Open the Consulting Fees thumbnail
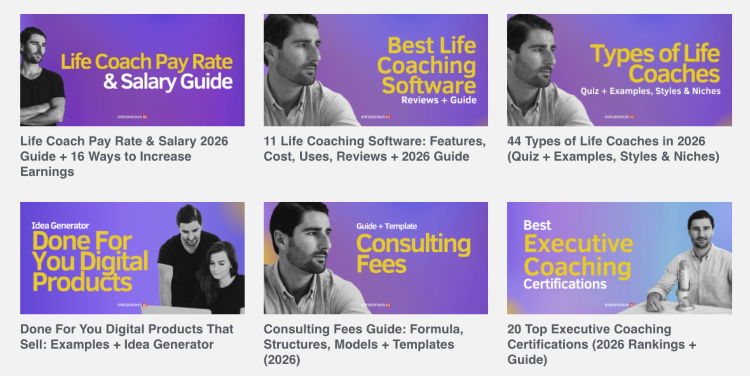Image resolution: width=750 pixels, height=376 pixels. pos(376,258)
